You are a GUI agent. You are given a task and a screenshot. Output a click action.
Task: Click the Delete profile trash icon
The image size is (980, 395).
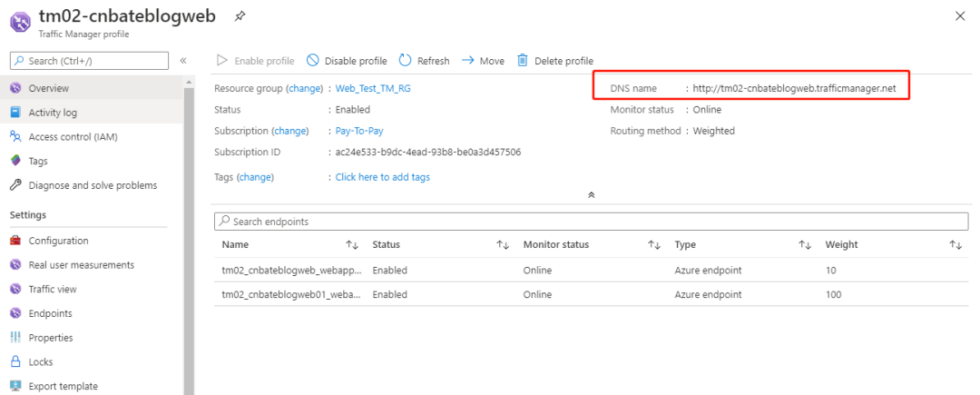pos(523,61)
